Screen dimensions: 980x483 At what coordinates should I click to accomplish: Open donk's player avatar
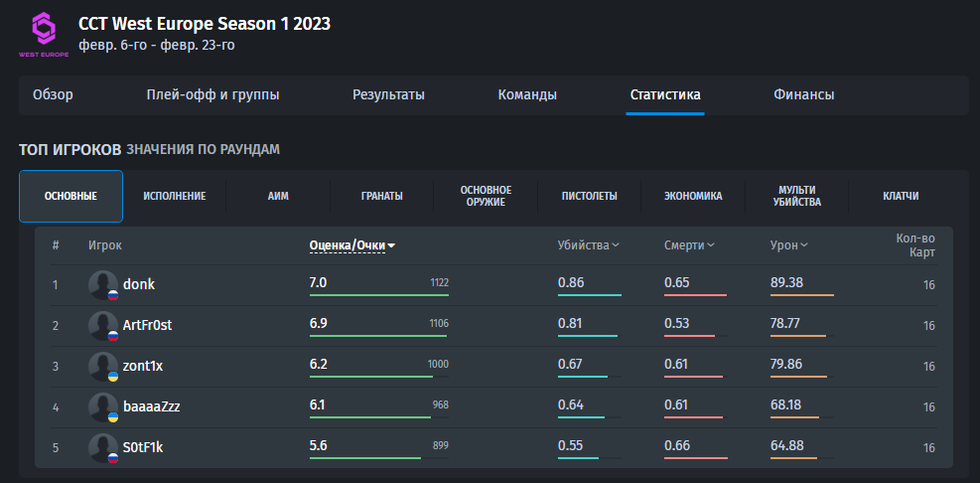click(103, 285)
